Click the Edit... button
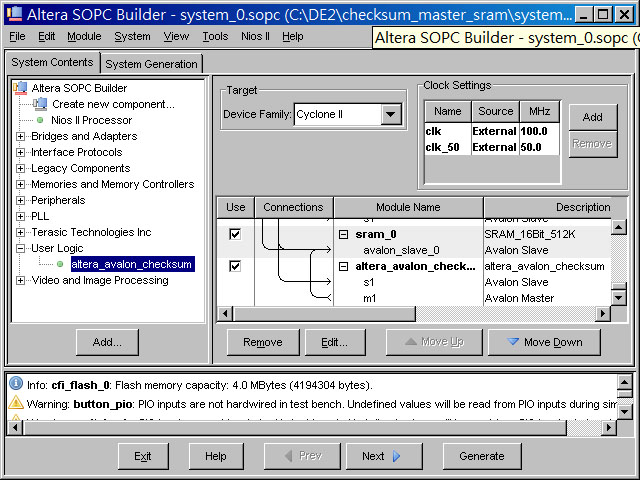The width and height of the screenshot is (640, 480). coord(335,342)
